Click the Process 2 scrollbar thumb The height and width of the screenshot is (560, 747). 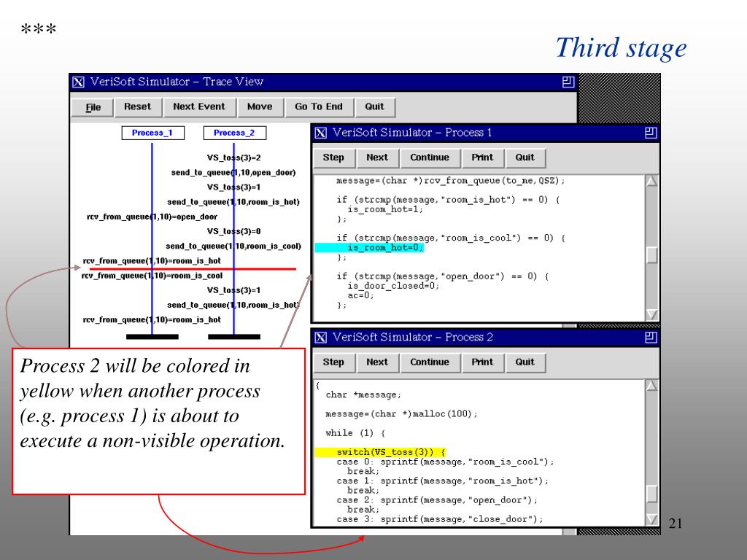pyautogui.click(x=651, y=494)
